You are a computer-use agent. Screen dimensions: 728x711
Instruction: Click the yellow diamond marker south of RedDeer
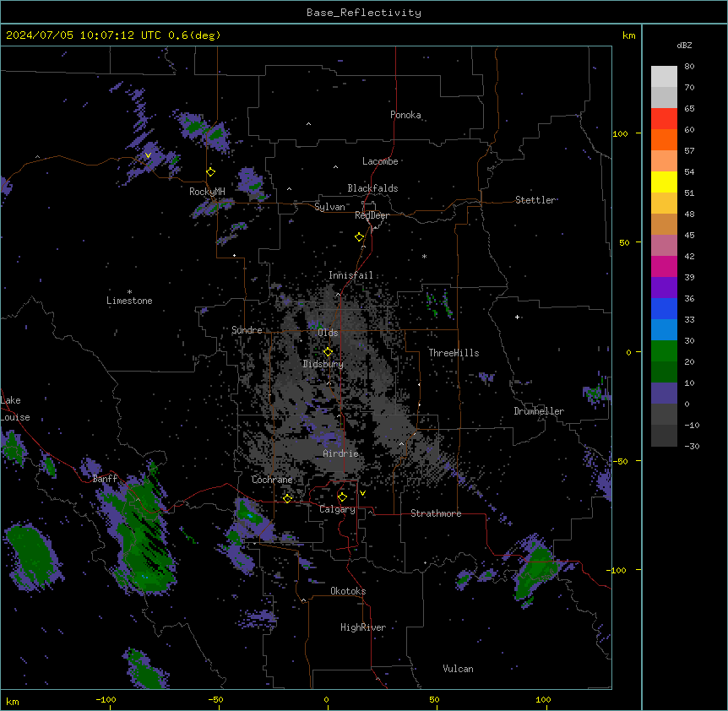coord(360,237)
